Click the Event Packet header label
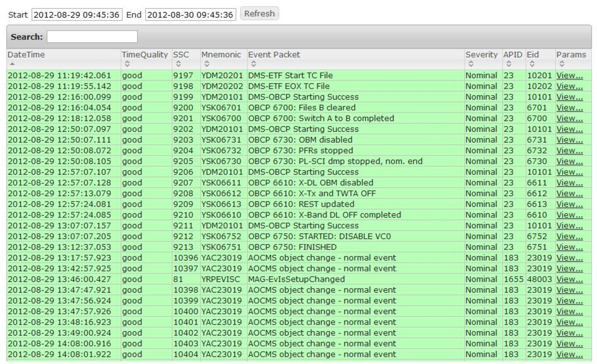The image size is (597, 364). tap(274, 55)
